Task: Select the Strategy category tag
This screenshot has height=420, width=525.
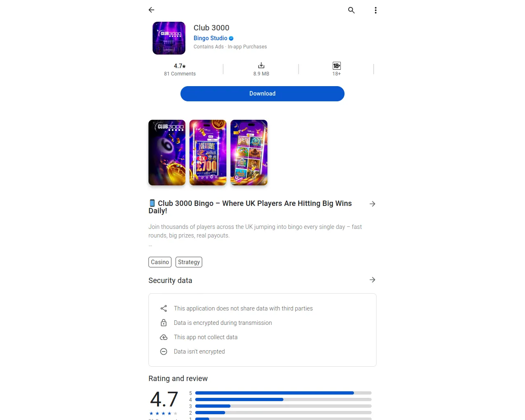Action: coord(189,262)
